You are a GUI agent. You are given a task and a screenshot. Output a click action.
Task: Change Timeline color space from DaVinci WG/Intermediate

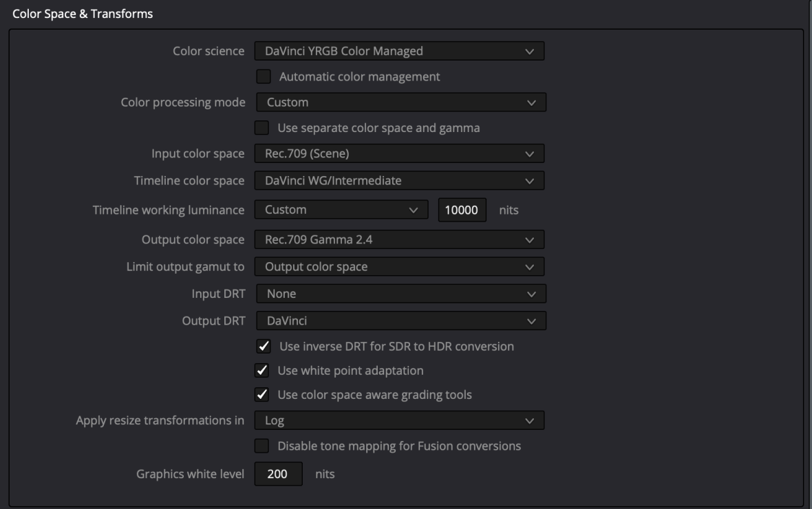point(399,181)
